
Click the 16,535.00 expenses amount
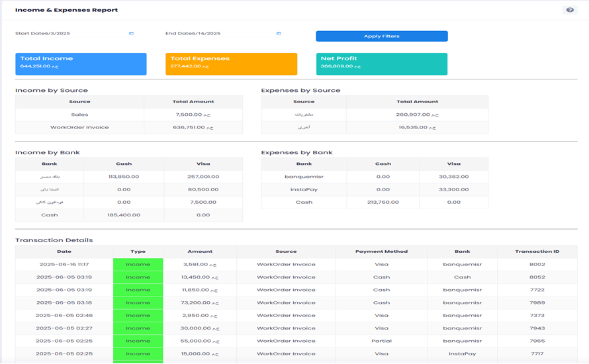tap(417, 127)
